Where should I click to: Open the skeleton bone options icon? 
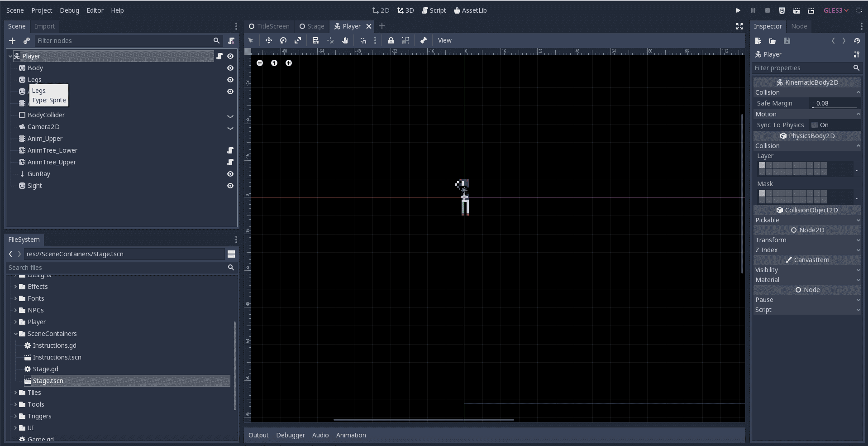click(x=423, y=40)
